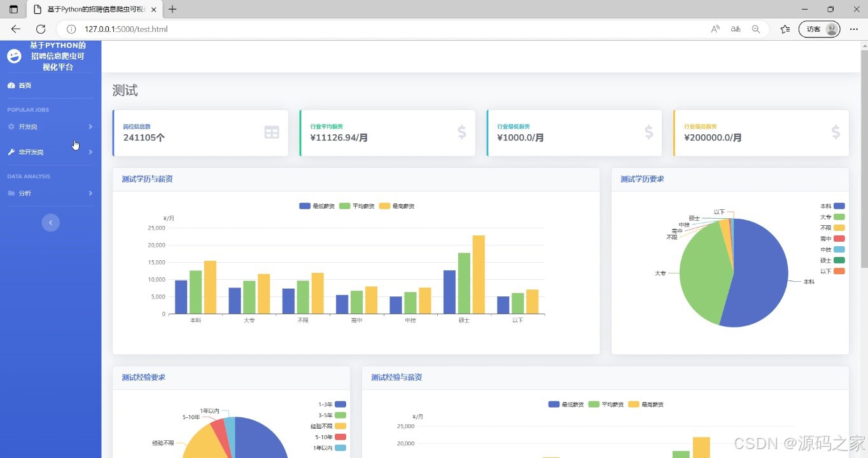Viewport: 868px width, 458px height.
Task: Collapse the sidebar with the round toggle button
Action: (50, 223)
